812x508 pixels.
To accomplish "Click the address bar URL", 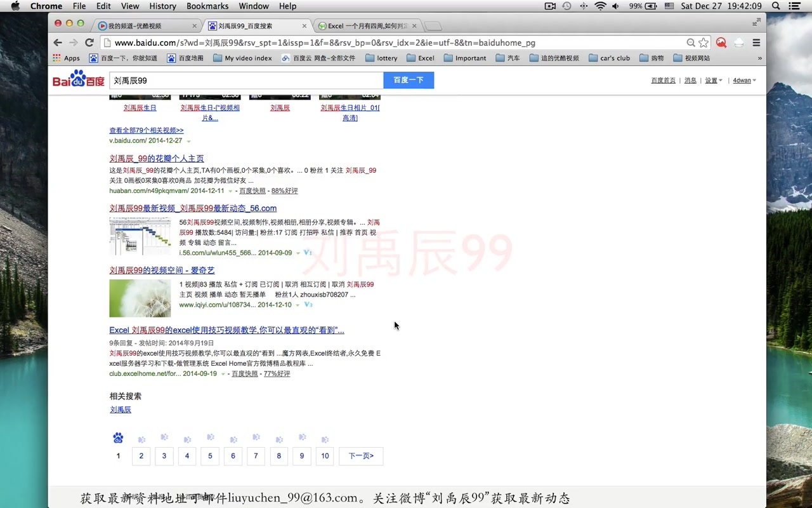I will pos(325,43).
